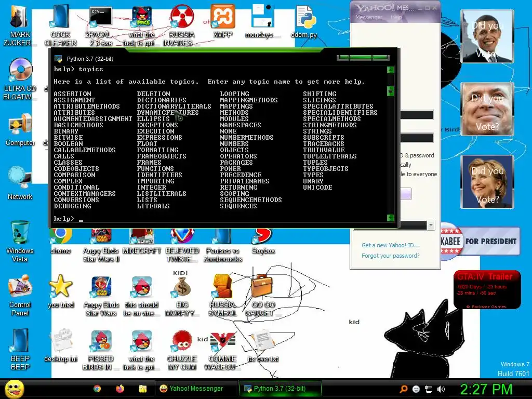Click the Get a new Yahoo! ID link
532x399 pixels.
click(x=391, y=245)
